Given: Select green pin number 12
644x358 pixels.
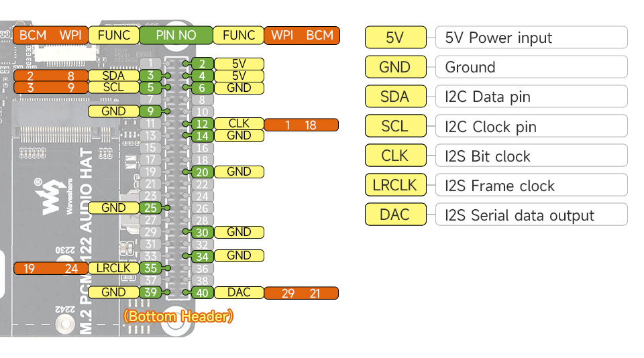Looking at the screenshot, I should coord(202,124).
